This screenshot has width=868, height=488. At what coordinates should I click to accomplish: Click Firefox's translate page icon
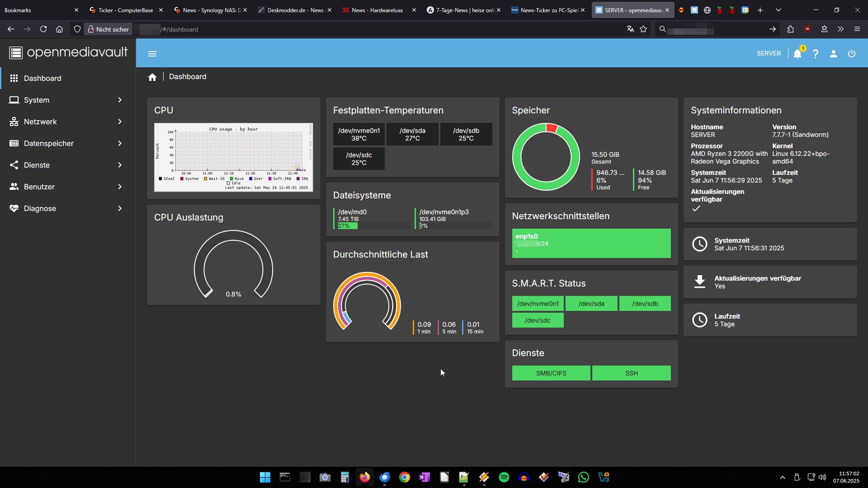tap(630, 29)
